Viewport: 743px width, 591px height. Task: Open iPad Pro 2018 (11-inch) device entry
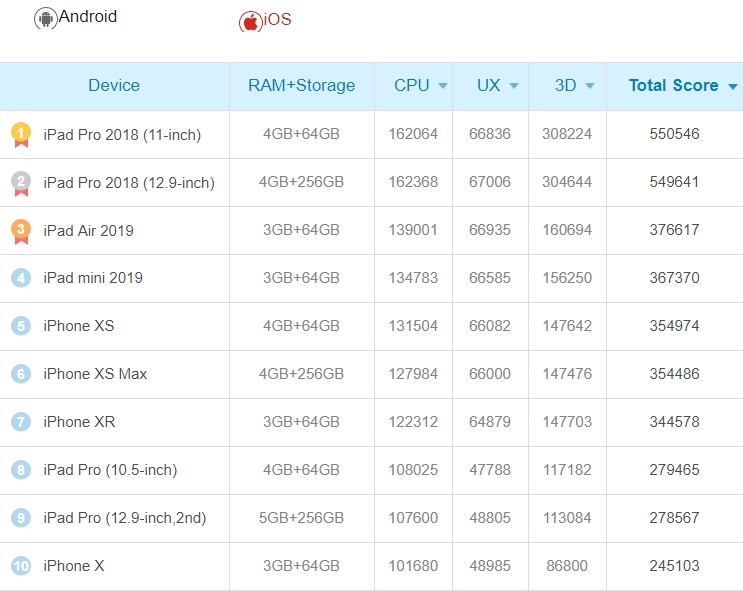(122, 135)
